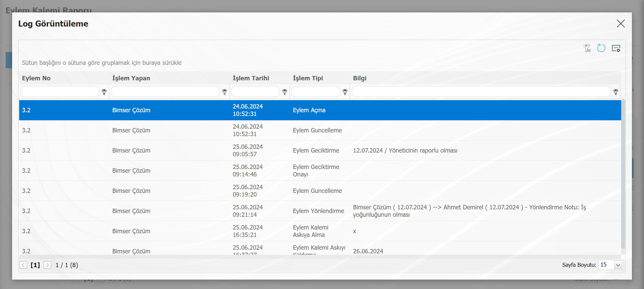Click '12.07.2024 / Yöneticinin raporlu olması' info cell

[x=405, y=151]
